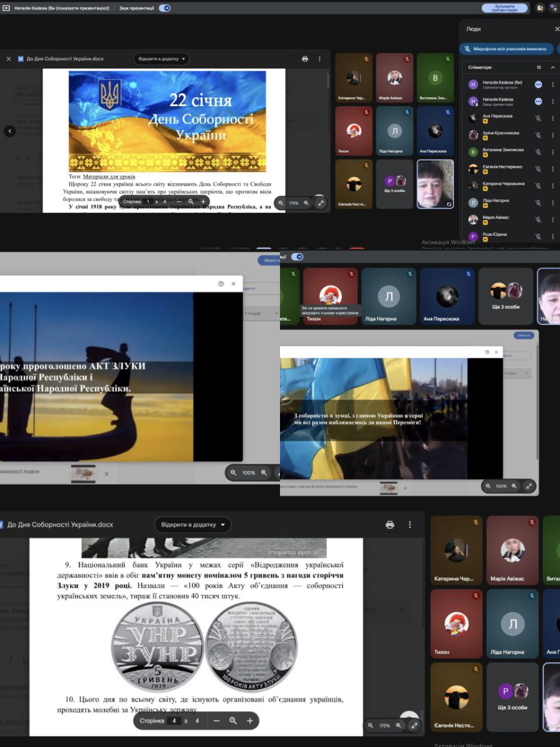Open 'Відкрити в додатку' dropdown in bottom viewer
This screenshot has width=560, height=747.
[193, 525]
